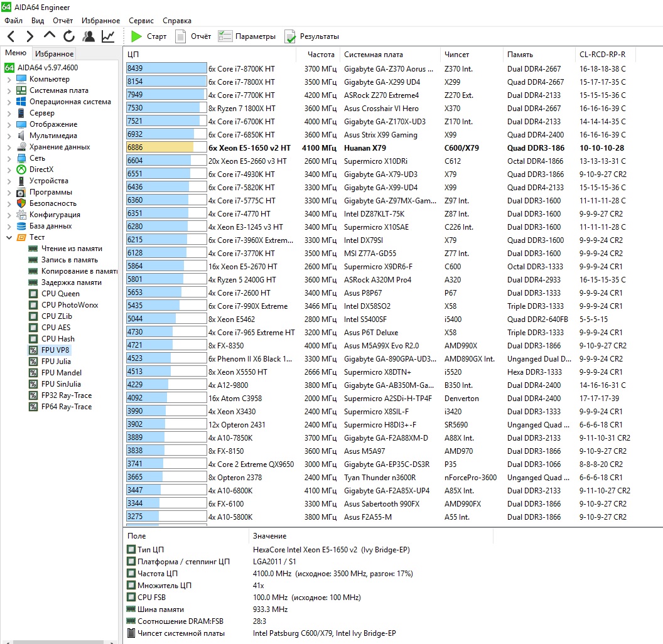The image size is (663, 644).
Task: Switch to the Меню tab
Action: [16, 53]
